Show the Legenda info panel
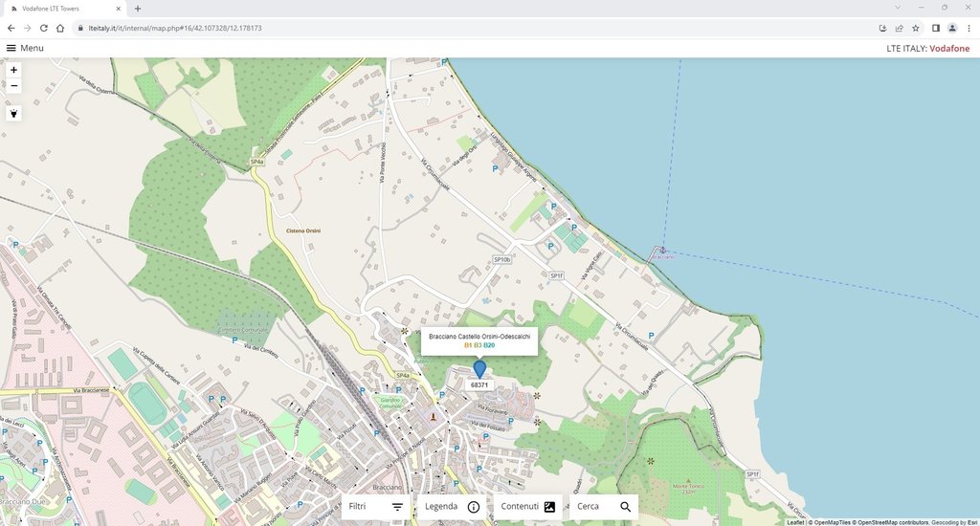 click(x=452, y=507)
